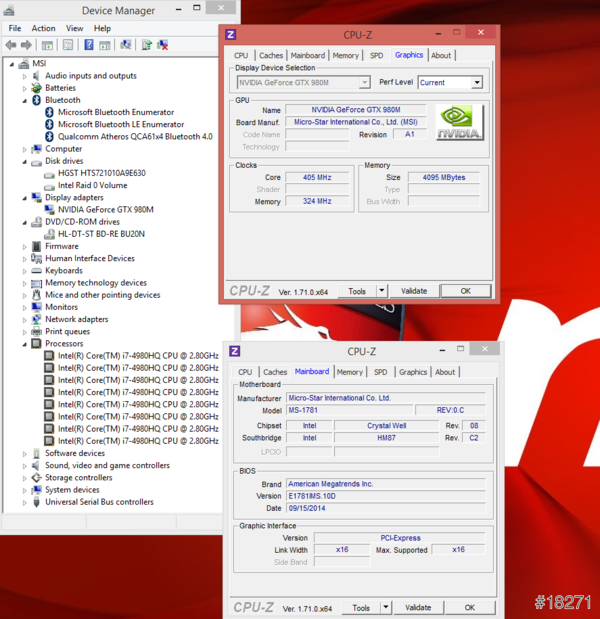This screenshot has height=619, width=600.
Task: Switch to Memory tab in the Graphics CPU-Z window
Action: [x=345, y=56]
